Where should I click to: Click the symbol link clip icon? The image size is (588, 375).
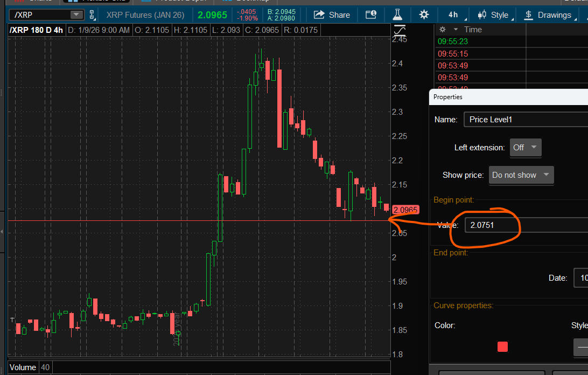(x=92, y=15)
